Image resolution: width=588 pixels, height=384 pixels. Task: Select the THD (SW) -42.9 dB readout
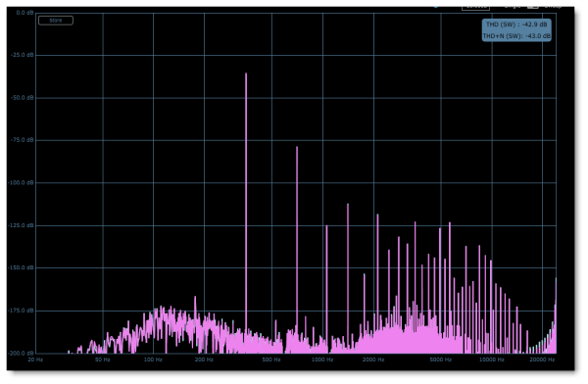click(516, 24)
